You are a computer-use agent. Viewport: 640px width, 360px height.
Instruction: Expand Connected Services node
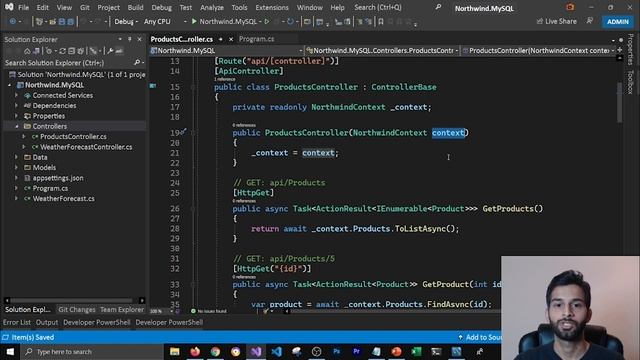pos(16,96)
